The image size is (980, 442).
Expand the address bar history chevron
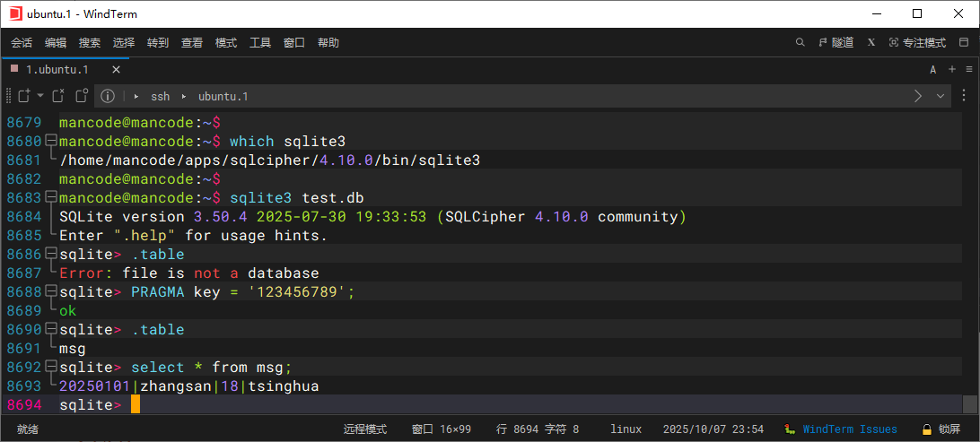[x=941, y=96]
